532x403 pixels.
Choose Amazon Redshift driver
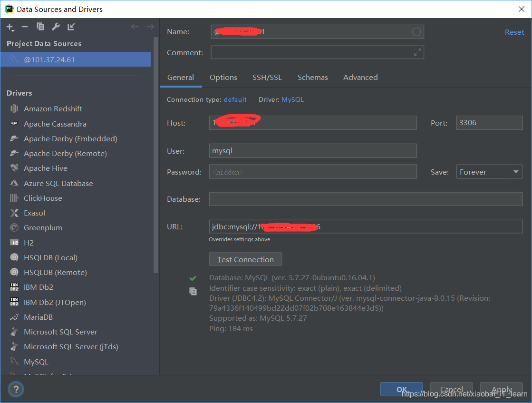[x=53, y=108]
